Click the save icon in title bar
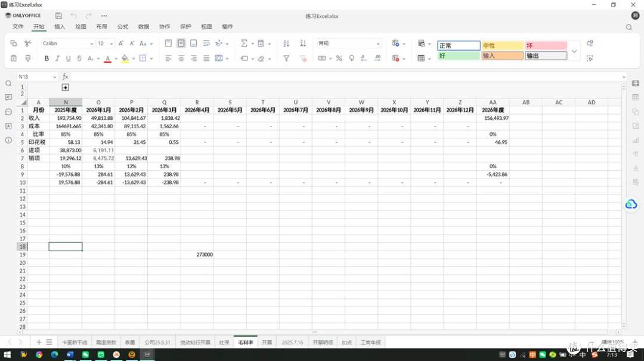This screenshot has height=361, width=644. pos(58,16)
